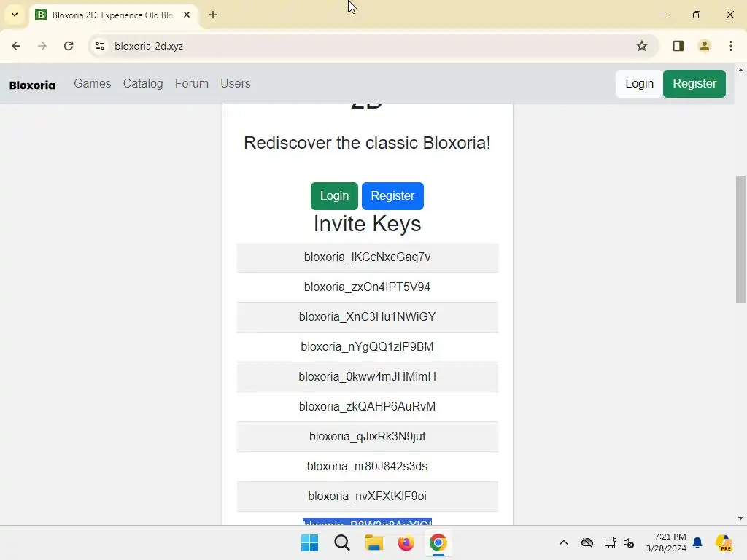The height and width of the screenshot is (560, 747).
Task: Click the green Register button in navbar
Action: (694, 84)
